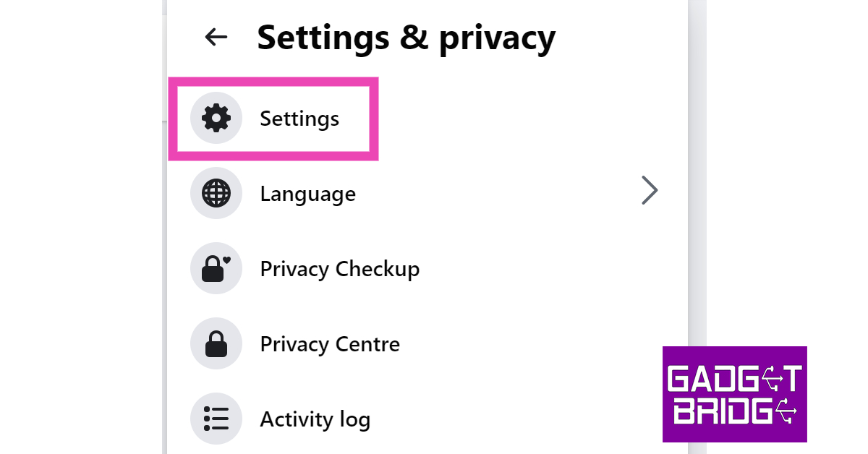The width and height of the screenshot is (868, 454).
Task: Open Privacy Checkup
Action: pos(339,269)
